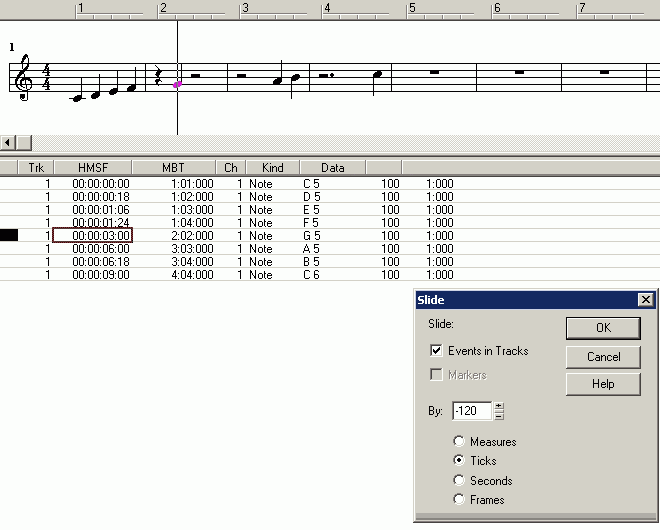Enable the Events in Tracks checkbox
660x530 pixels.
tap(436, 351)
